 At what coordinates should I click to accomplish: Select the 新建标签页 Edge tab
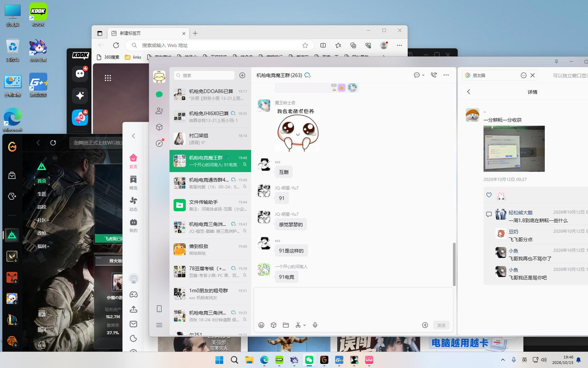(x=149, y=33)
